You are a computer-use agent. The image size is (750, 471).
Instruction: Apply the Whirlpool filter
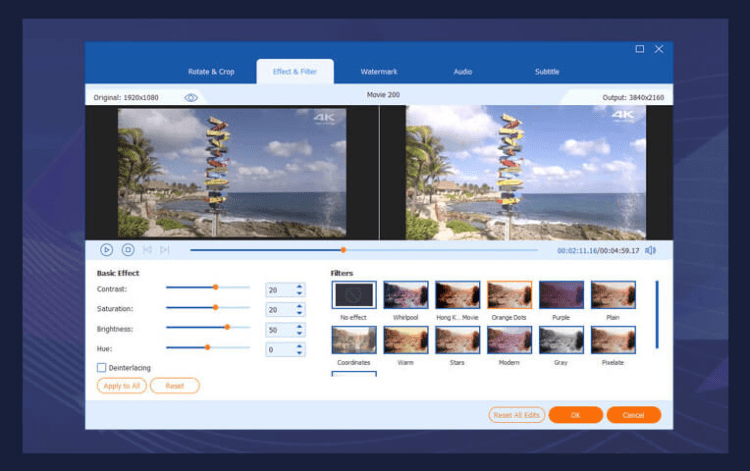pyautogui.click(x=406, y=295)
